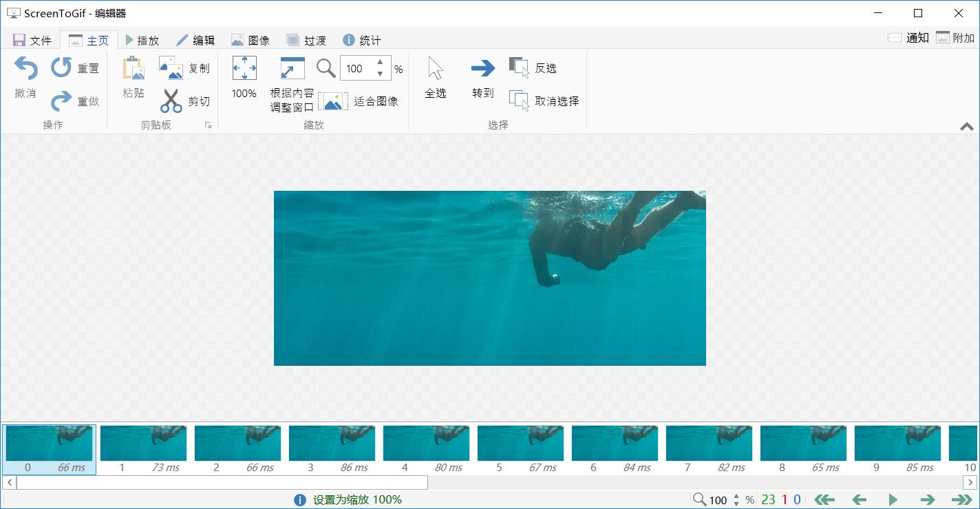Play the animation preview

pos(893,500)
